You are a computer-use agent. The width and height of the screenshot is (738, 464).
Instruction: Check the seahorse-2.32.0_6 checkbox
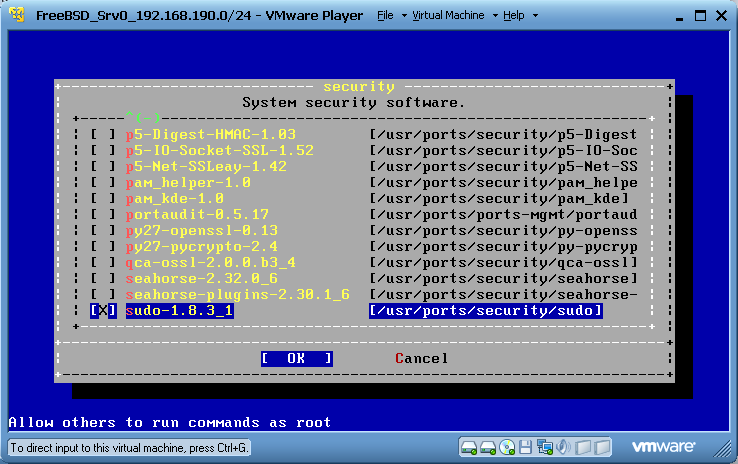click(x=103, y=279)
